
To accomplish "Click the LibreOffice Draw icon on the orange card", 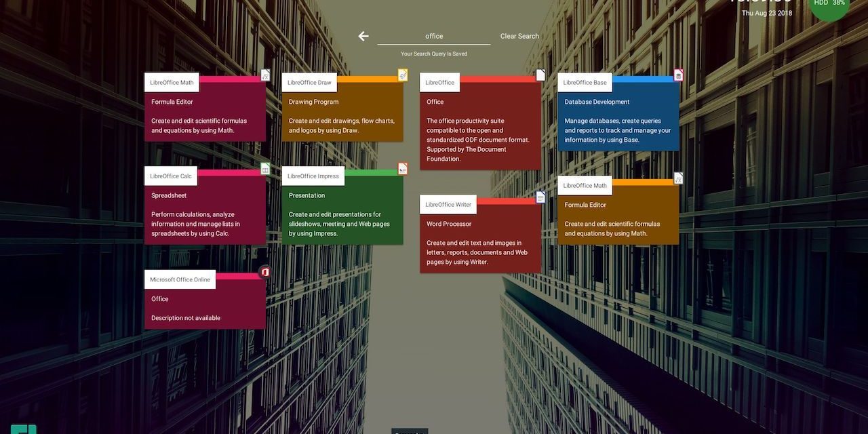I will pos(403,75).
